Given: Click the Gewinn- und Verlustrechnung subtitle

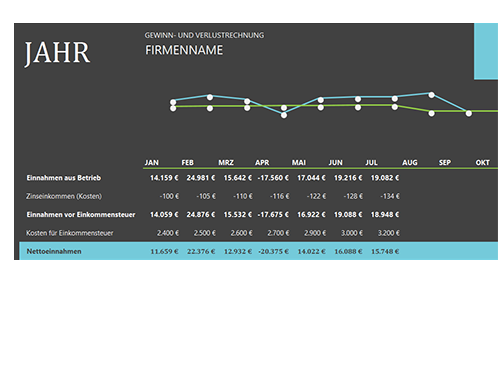Looking at the screenshot, I should pos(204,35).
